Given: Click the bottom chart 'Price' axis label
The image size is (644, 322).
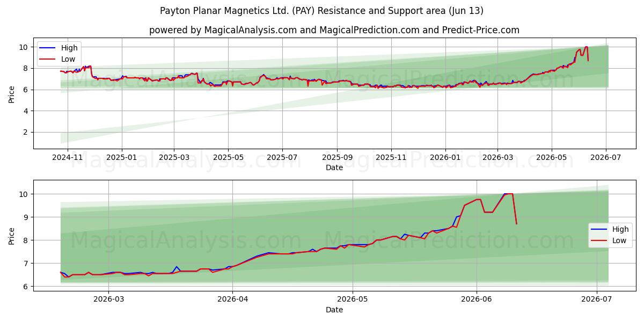Looking at the screenshot, I should [12, 235].
